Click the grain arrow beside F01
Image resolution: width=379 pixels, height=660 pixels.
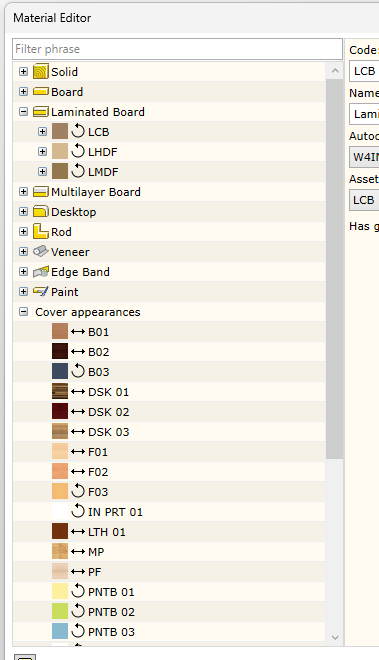tap(78, 452)
